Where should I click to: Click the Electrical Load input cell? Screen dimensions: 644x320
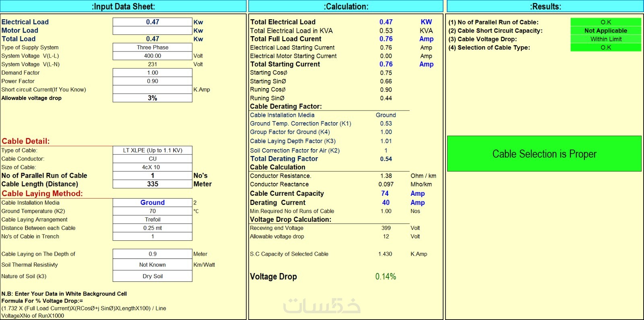pos(153,22)
